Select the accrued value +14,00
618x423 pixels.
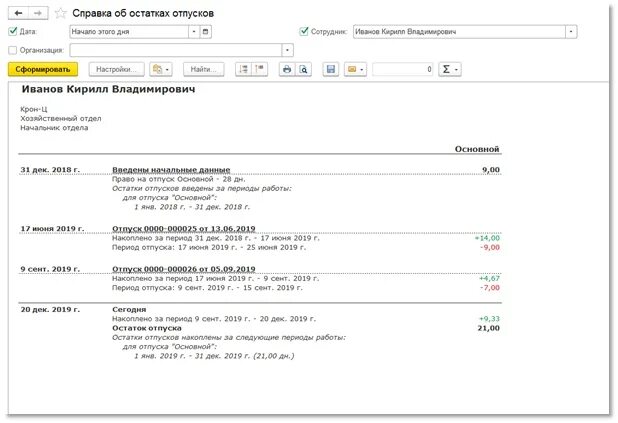click(x=487, y=238)
